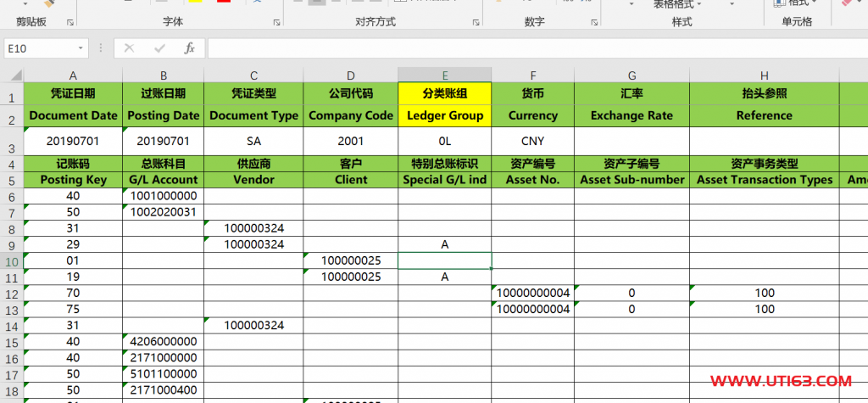Select asset number 10000000004 in row 12
Image resolution: width=868 pixels, height=403 pixels.
tap(533, 293)
